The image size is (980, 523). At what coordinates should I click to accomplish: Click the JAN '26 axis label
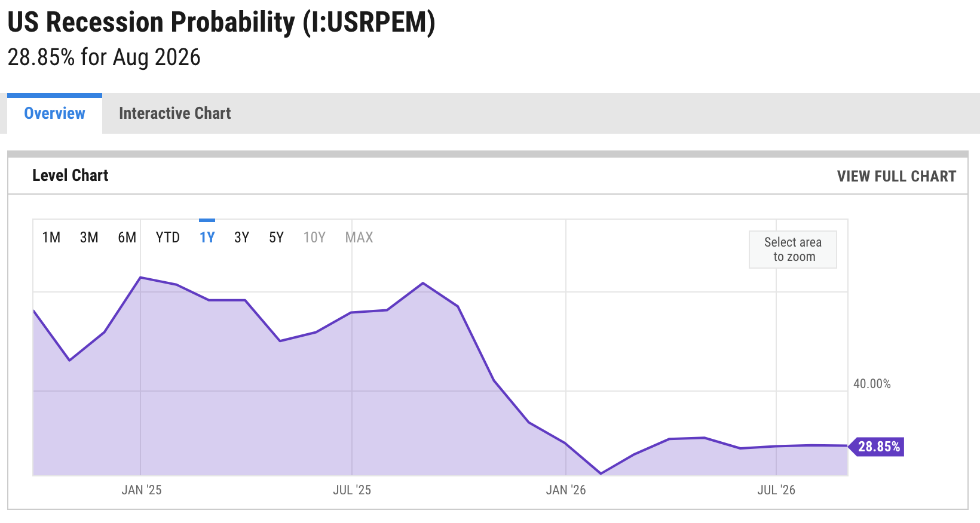point(566,490)
